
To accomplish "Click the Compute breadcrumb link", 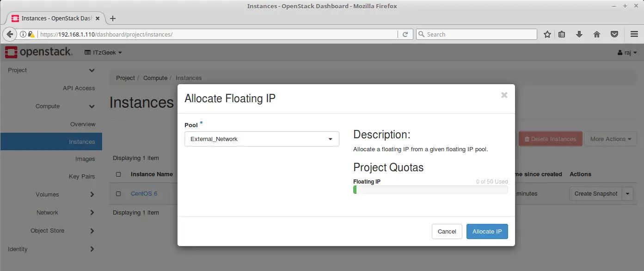I will click(x=155, y=78).
